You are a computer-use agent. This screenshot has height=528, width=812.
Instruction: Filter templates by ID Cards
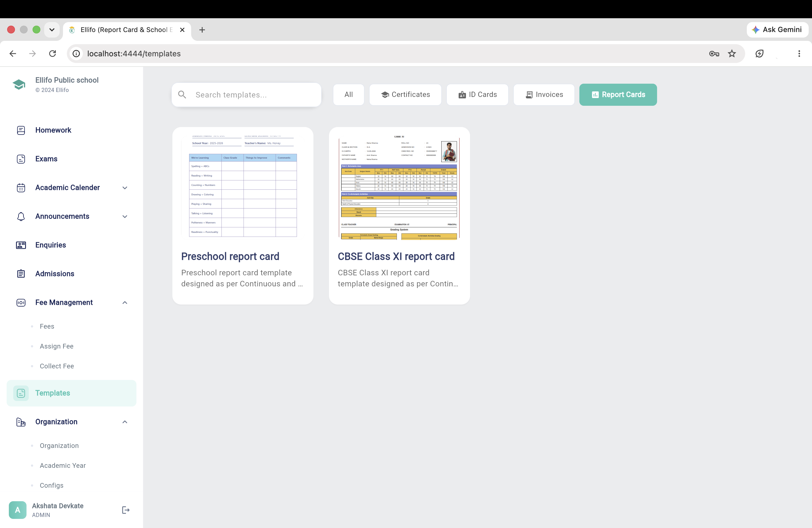(477, 94)
